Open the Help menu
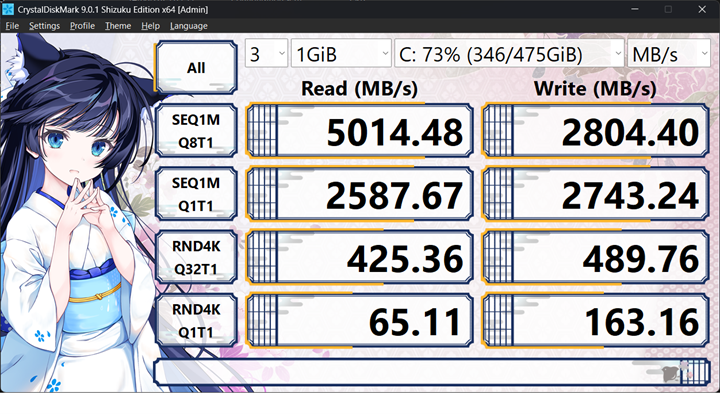720x414 pixels. tap(151, 25)
